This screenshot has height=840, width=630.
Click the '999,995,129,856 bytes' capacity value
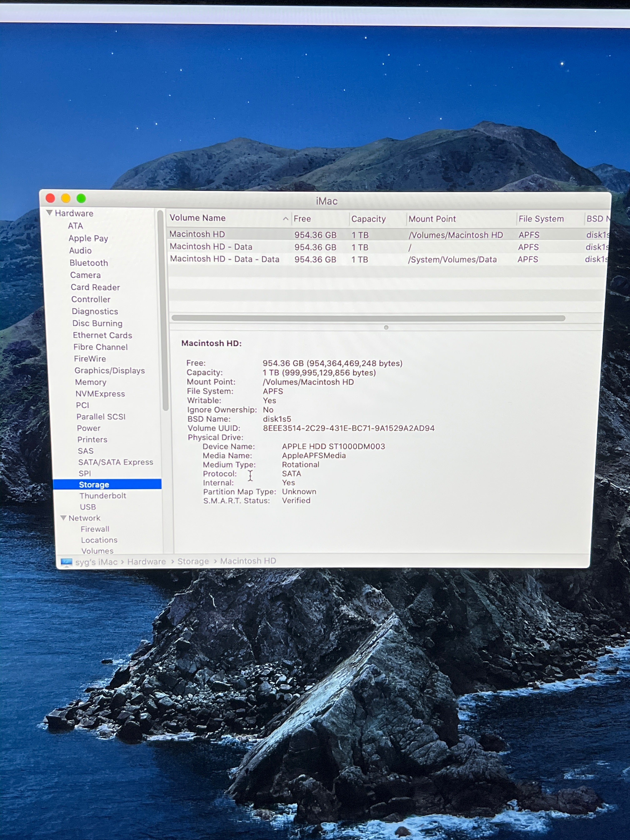329,373
